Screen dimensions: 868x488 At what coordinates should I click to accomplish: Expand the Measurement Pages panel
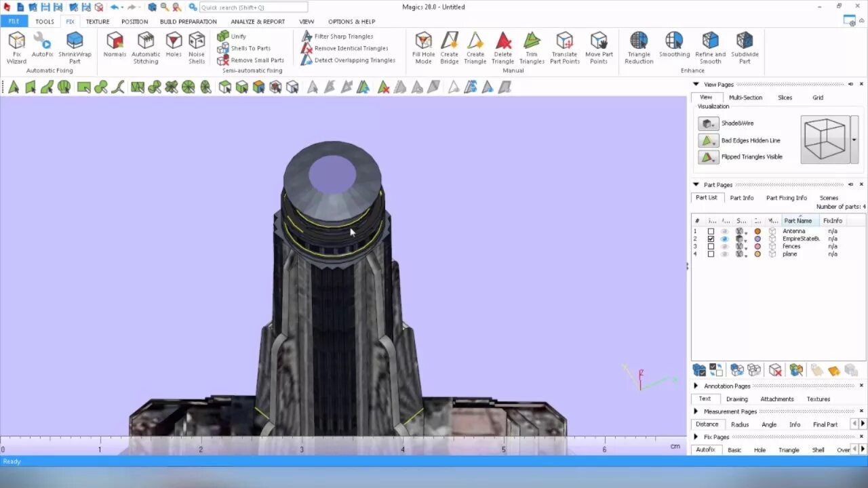(695, 411)
